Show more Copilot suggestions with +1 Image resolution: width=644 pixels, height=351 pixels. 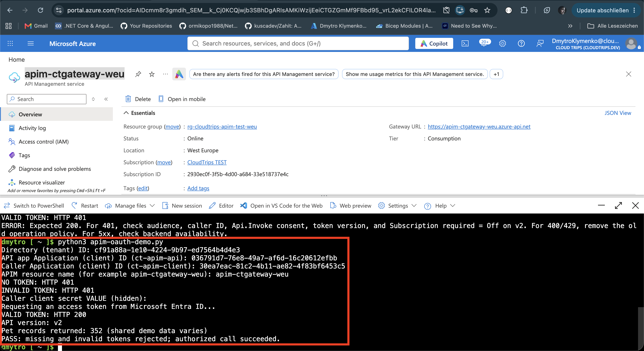point(496,74)
